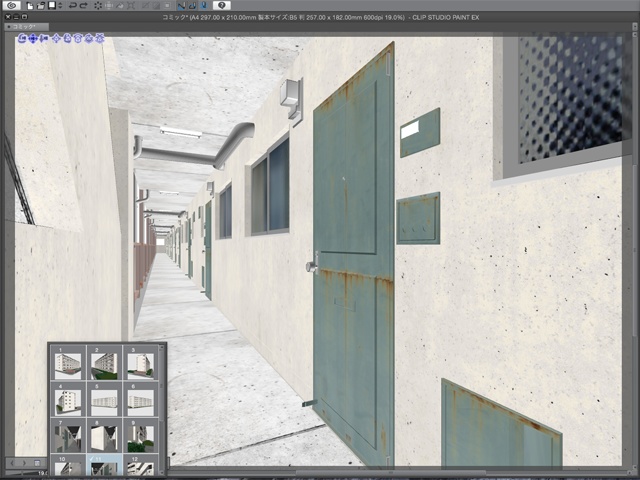Open CLIP STUDIO support help icon
The height and width of the screenshot is (480, 640).
222,5
